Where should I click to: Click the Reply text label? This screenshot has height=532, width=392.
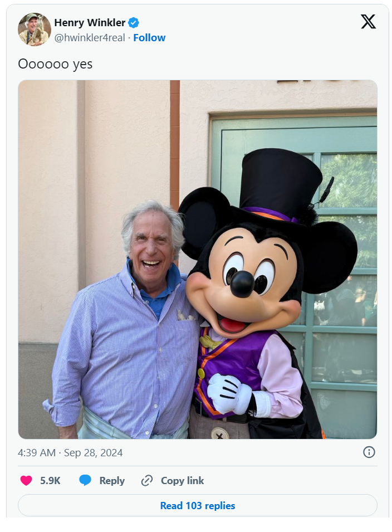(x=112, y=480)
